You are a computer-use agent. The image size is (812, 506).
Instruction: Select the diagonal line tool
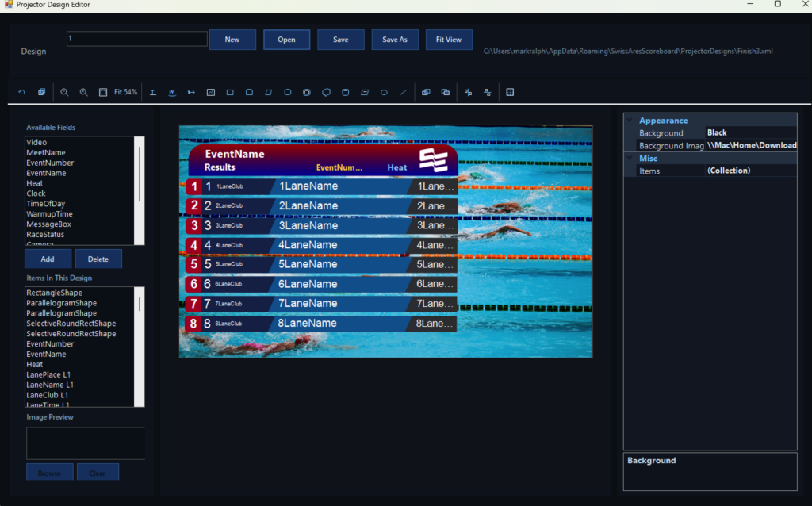coord(403,93)
